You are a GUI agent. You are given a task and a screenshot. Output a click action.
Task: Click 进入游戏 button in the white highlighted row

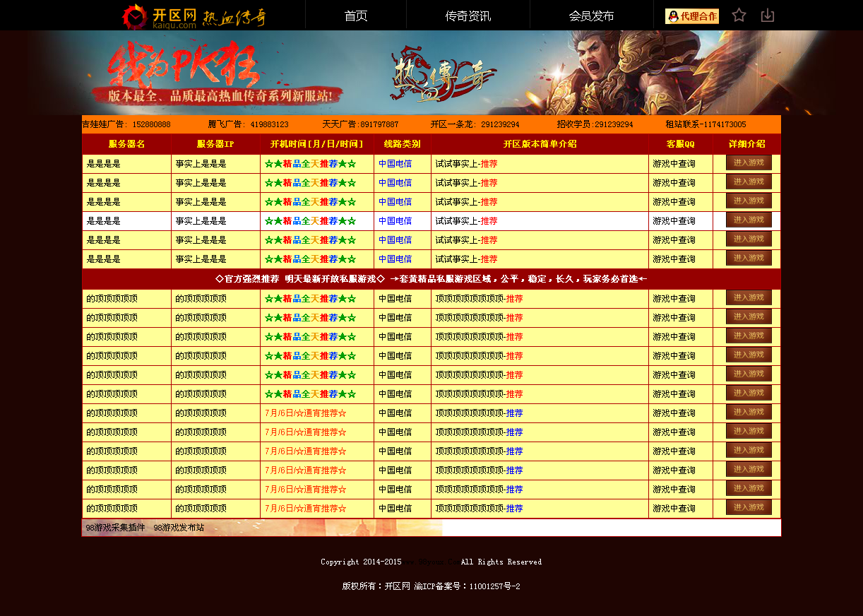click(749, 220)
